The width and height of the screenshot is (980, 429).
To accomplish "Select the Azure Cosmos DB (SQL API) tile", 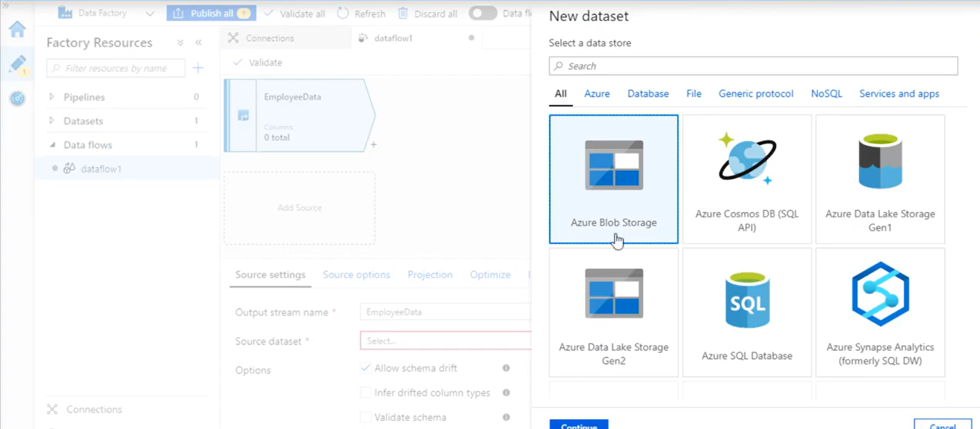I will (x=747, y=179).
